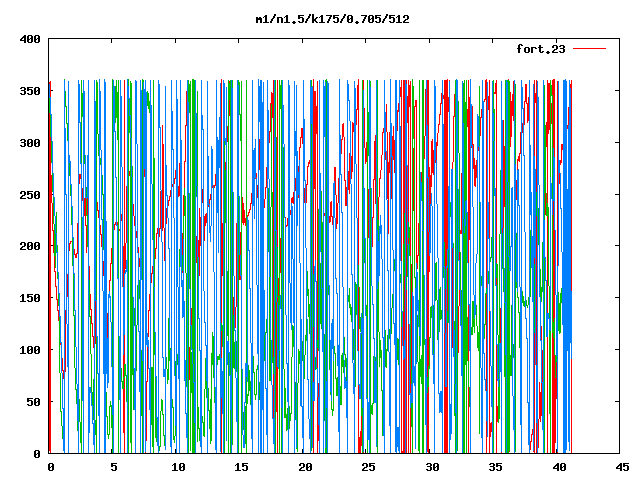Click x-axis label 20
640x480 pixels.
tap(305, 467)
